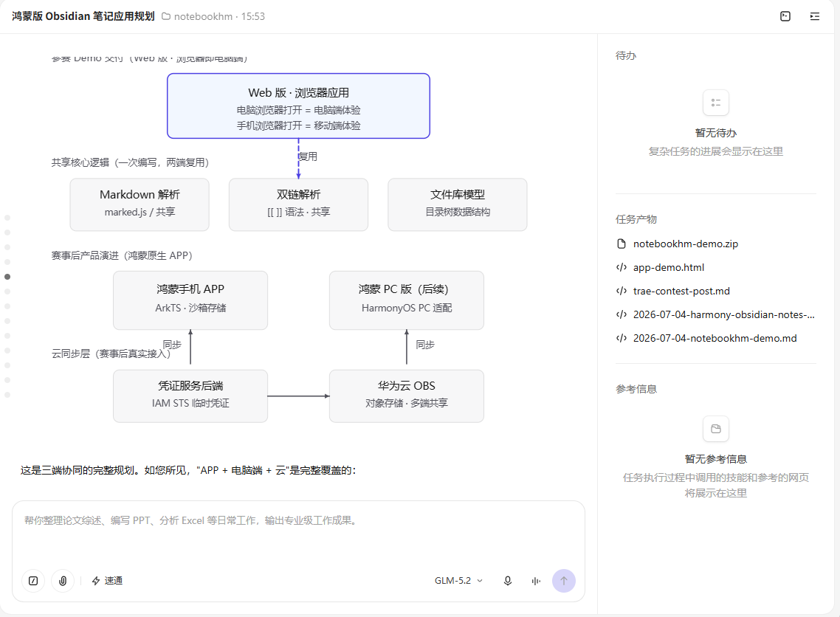Viewport: 840px width, 617px height.
Task: Click the 凭证服务后端 diagram box
Action: tap(190, 396)
